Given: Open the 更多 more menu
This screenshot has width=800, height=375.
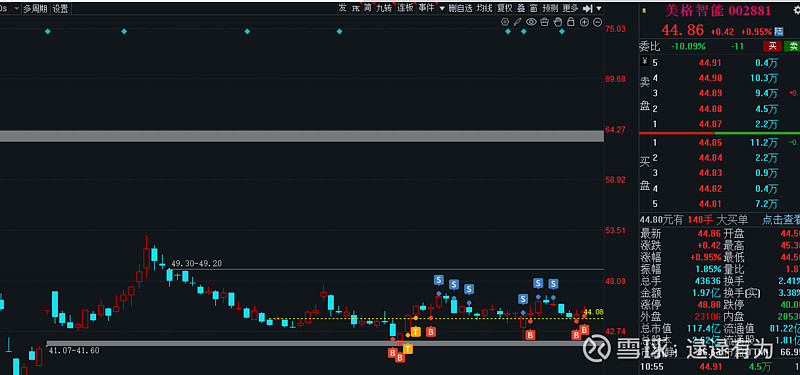Looking at the screenshot, I should pyautogui.click(x=570, y=8).
